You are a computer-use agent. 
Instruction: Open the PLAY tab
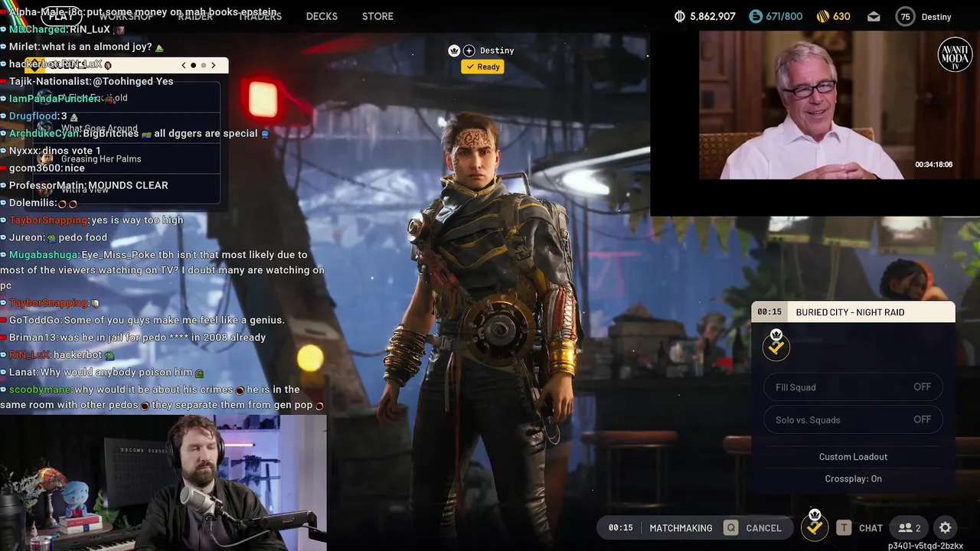point(60,16)
